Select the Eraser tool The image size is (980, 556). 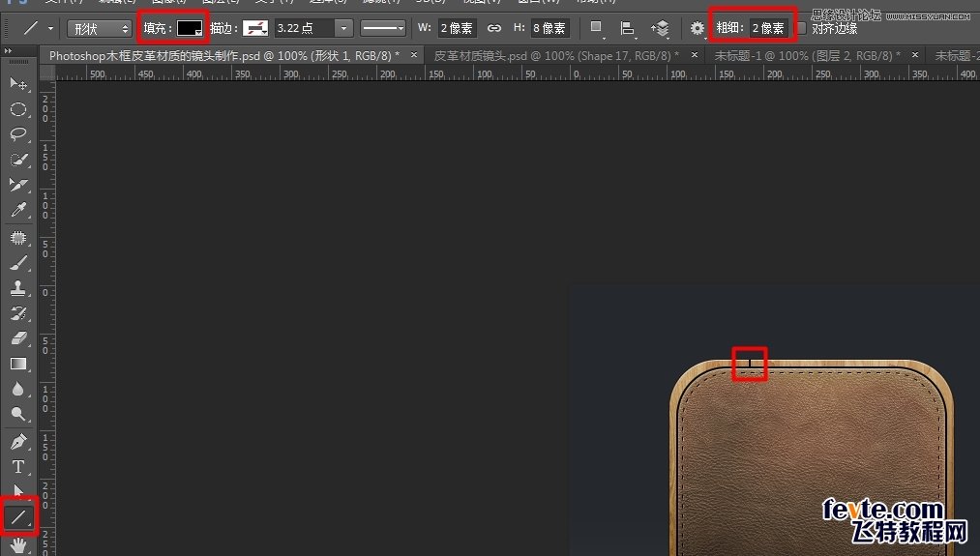click(x=18, y=338)
